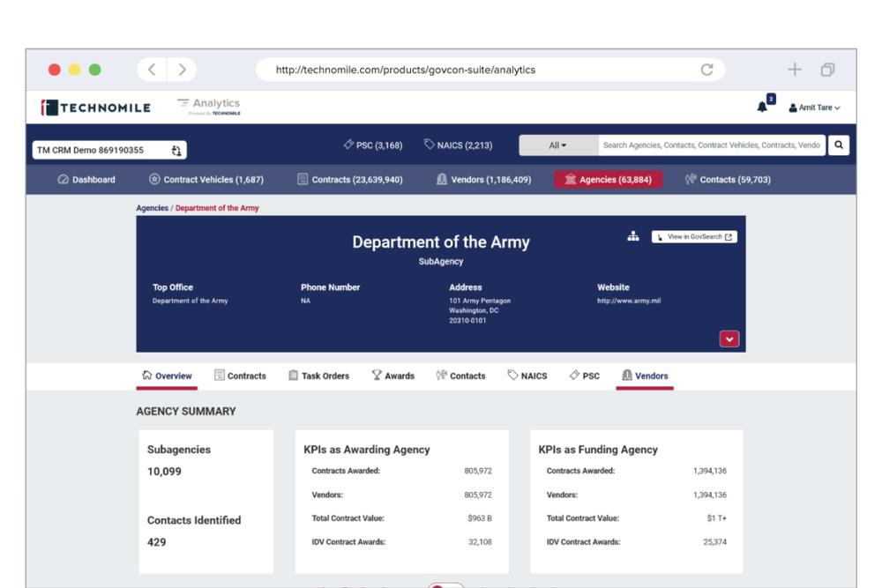882x588 pixels.
Task: Open the Amit Tare user menu
Action: pos(814,108)
